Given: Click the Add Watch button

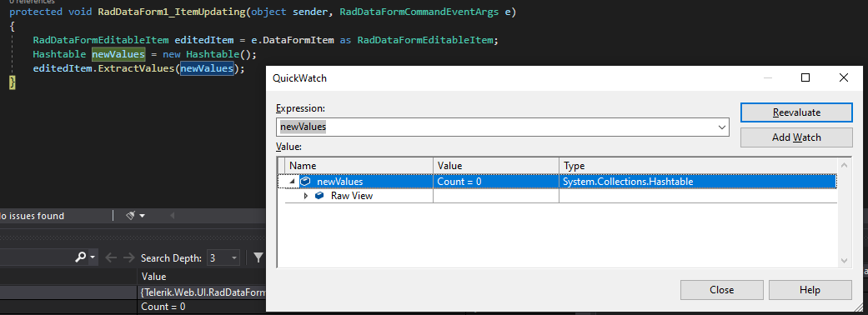Looking at the screenshot, I should coord(796,137).
